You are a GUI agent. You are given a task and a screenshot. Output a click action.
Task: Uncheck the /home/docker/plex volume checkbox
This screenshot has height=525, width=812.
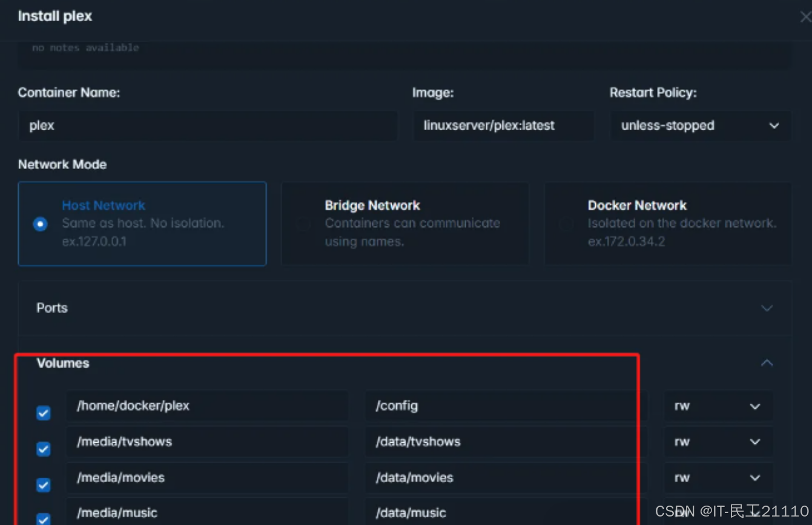pos(43,413)
